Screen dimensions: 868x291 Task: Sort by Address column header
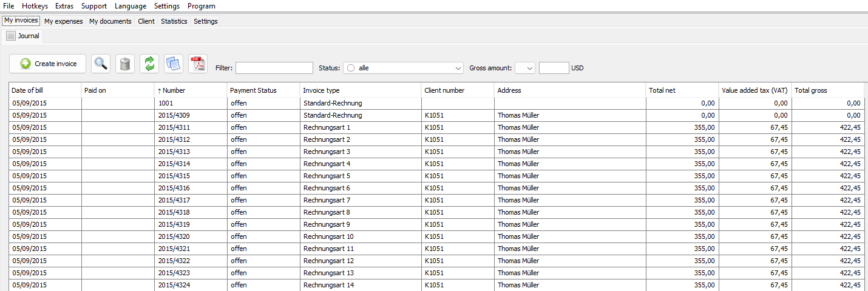[570, 90]
